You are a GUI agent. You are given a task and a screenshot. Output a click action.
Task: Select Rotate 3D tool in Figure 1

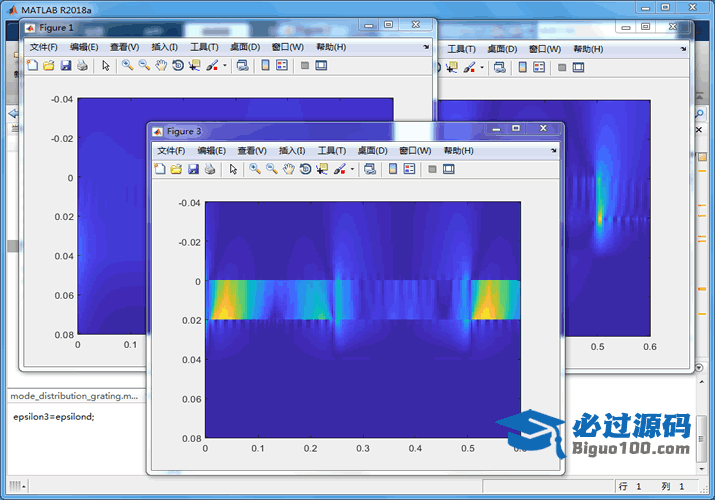(178, 66)
